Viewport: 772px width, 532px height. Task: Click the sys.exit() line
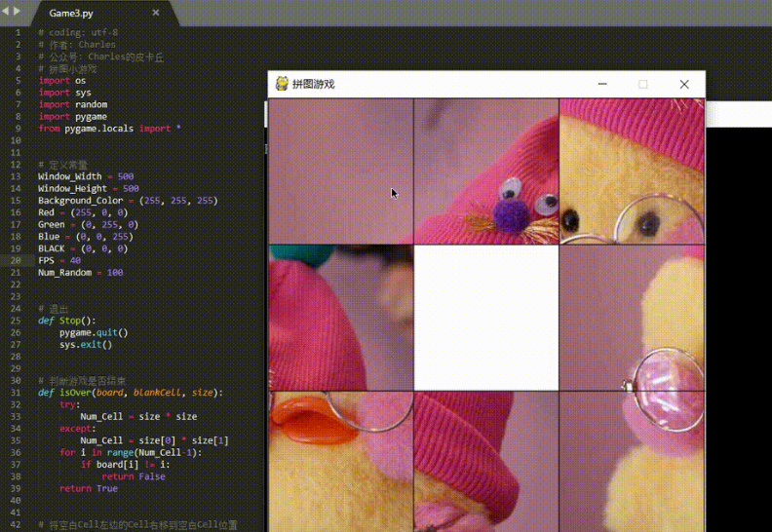[86, 345]
